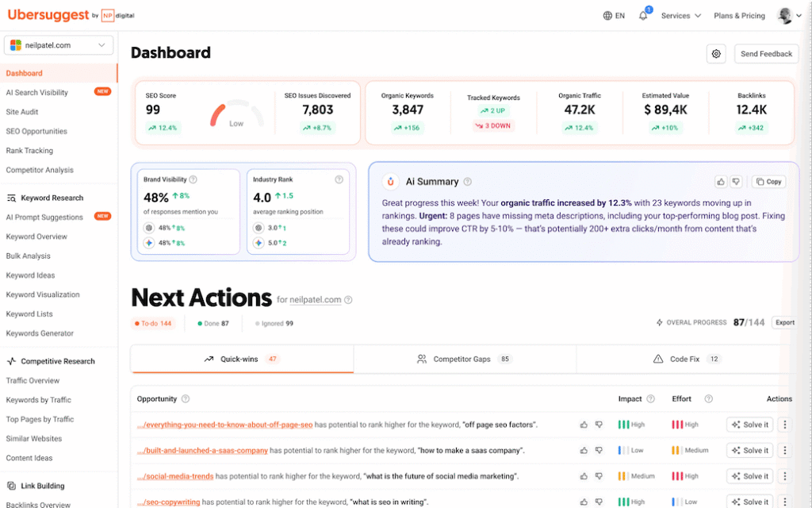Click help icon in Industry Rank card
The width and height of the screenshot is (812, 508).
(339, 179)
